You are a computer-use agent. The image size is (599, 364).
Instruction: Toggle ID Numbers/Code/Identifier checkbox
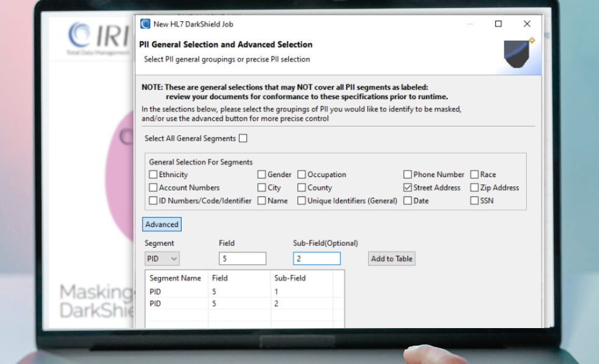click(153, 201)
